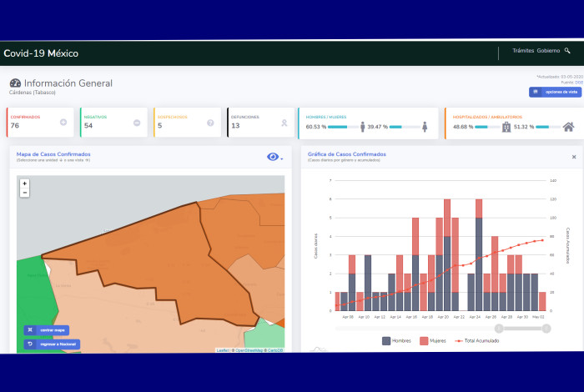This screenshot has width=584, height=392.
Task: Click the plus icon on Confirmados card
Action: 63,123
